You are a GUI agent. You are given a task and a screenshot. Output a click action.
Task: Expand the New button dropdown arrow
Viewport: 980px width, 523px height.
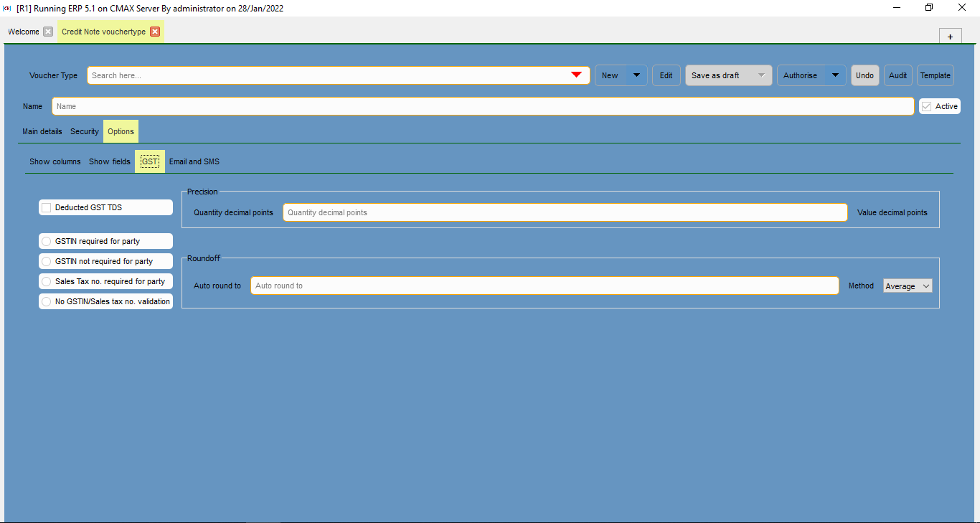(x=636, y=75)
